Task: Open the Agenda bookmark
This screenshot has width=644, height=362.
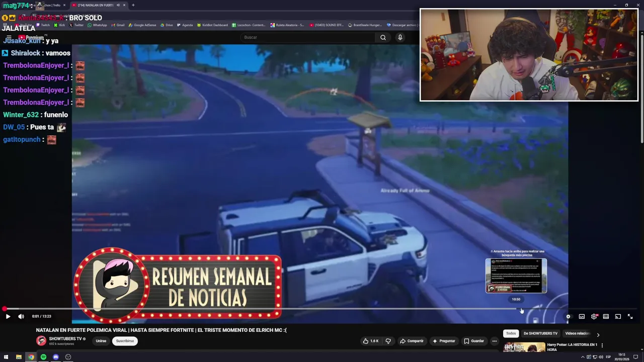Action: point(185,25)
